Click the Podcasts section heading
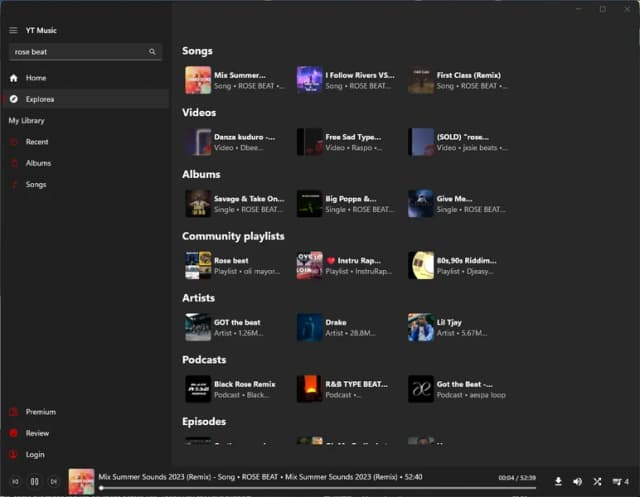 click(204, 360)
